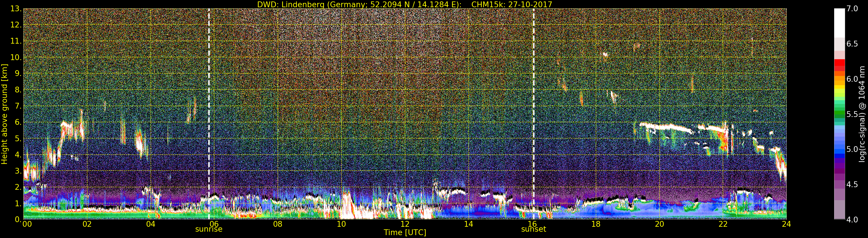Click the '3.' height axis tick label
The image size is (868, 238).
(18, 171)
